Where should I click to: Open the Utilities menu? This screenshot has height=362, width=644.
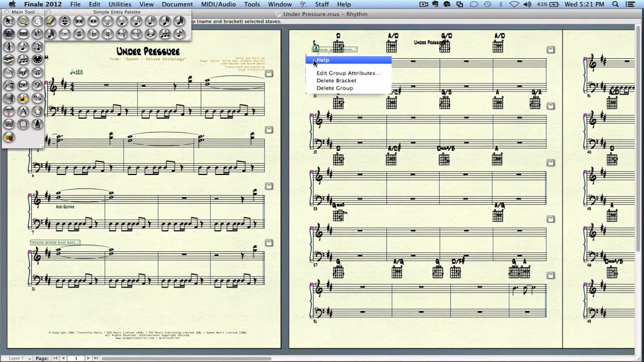120,5
